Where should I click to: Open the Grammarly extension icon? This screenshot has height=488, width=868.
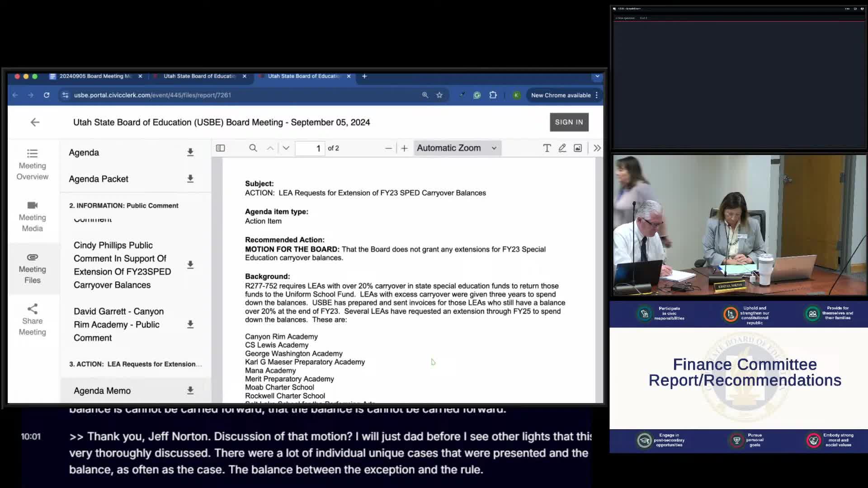point(477,95)
